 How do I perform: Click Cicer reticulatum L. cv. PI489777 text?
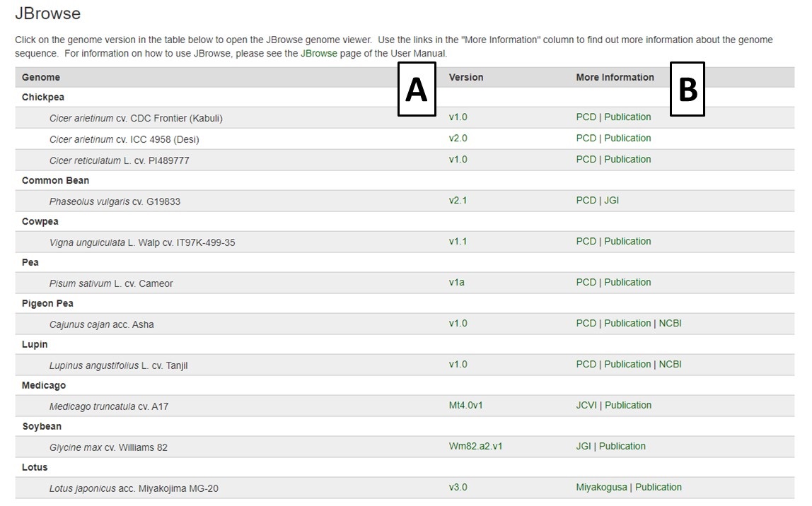(x=119, y=161)
